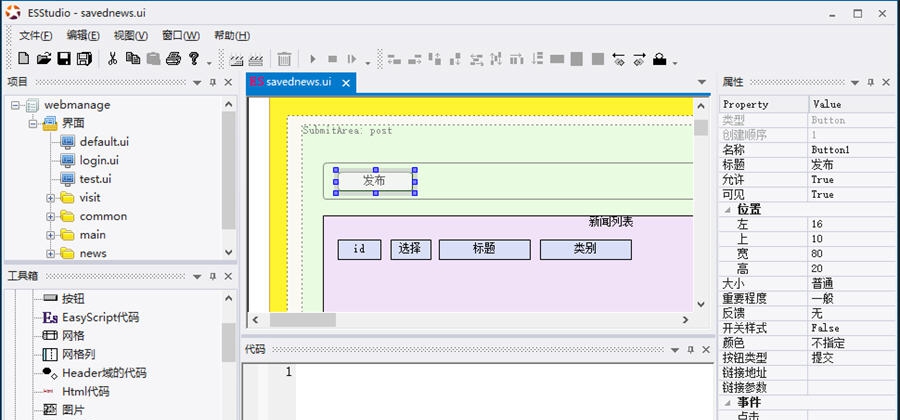Click inside the code editor line 1
This screenshot has height=420, width=900.
click(504, 372)
